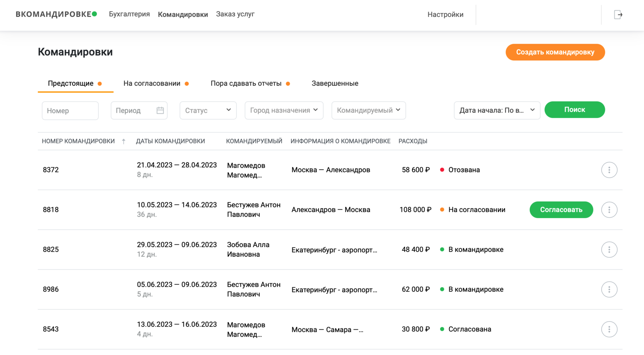The width and height of the screenshot is (644, 355).
Task: Click the Информация о командировке column header
Action: (x=340, y=141)
